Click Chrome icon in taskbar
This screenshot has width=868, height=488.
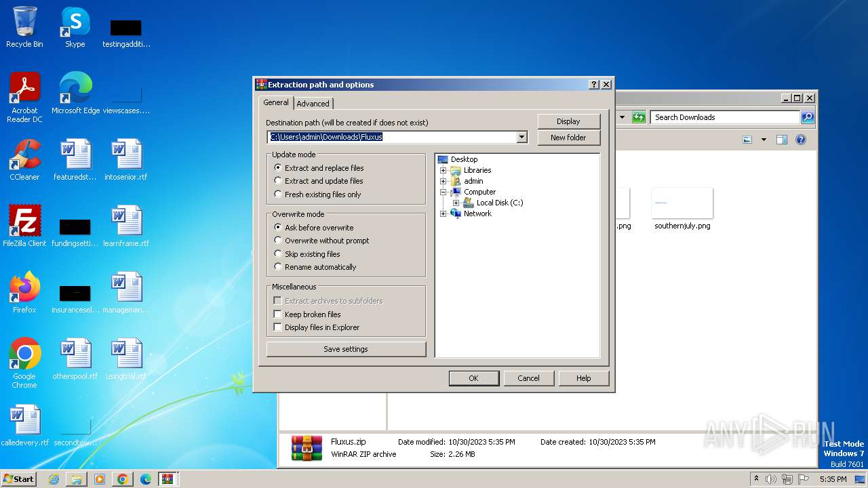point(123,479)
